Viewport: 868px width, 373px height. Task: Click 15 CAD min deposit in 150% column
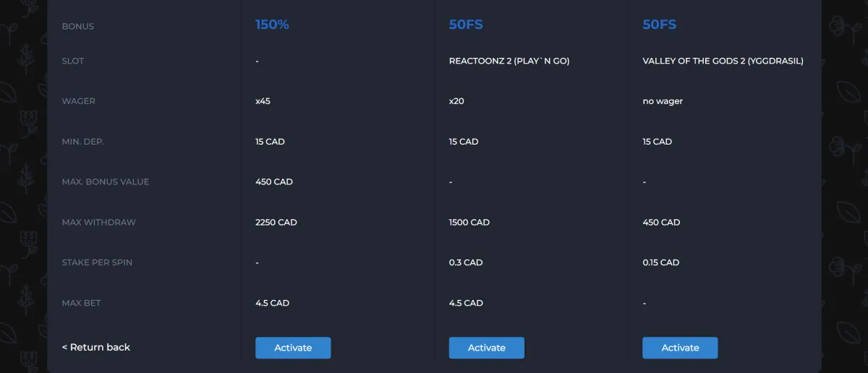[270, 142]
